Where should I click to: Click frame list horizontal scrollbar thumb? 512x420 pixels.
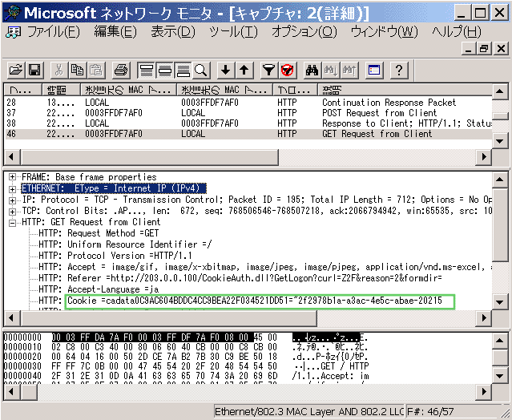[x=150, y=157]
